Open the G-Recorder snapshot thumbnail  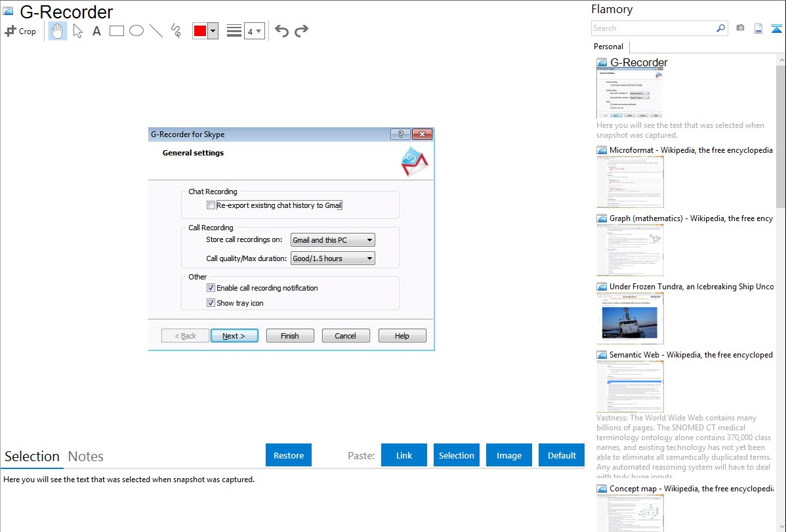pyautogui.click(x=630, y=93)
